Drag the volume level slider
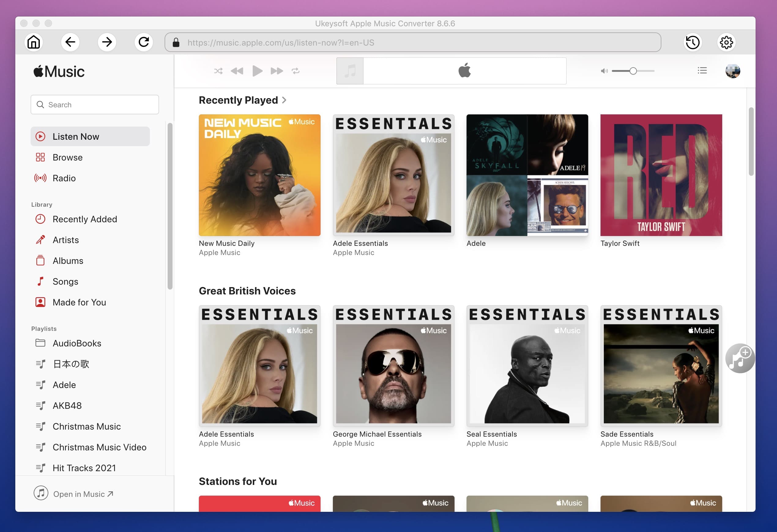777x532 pixels. click(632, 71)
